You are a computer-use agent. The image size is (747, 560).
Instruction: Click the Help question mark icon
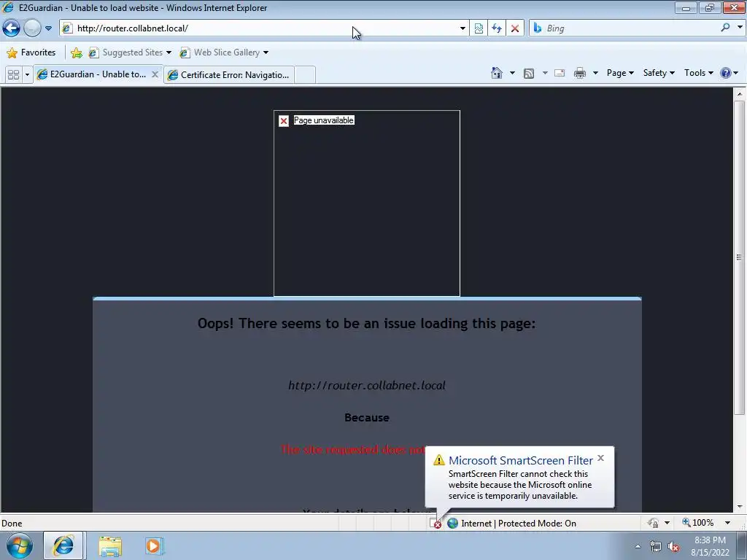725,73
